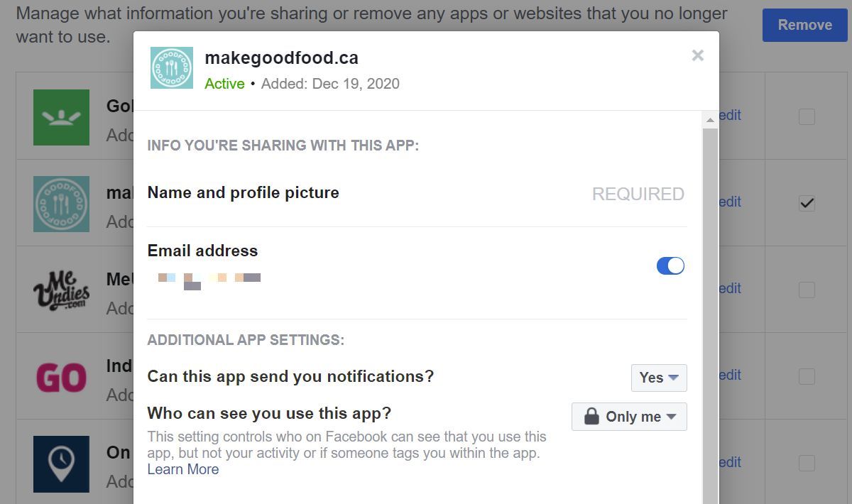Check the checkbox beside the MeUndies row
852x504 pixels.
pyautogui.click(x=807, y=288)
